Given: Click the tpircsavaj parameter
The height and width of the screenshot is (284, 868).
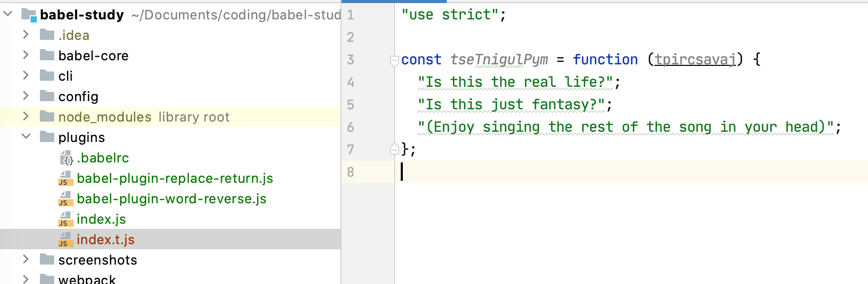Looking at the screenshot, I should click(695, 60).
